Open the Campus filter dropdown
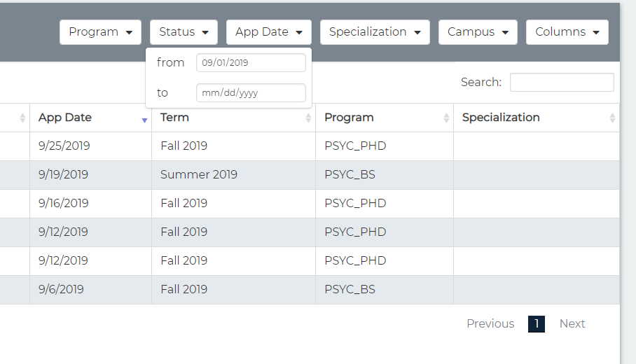 (x=478, y=32)
